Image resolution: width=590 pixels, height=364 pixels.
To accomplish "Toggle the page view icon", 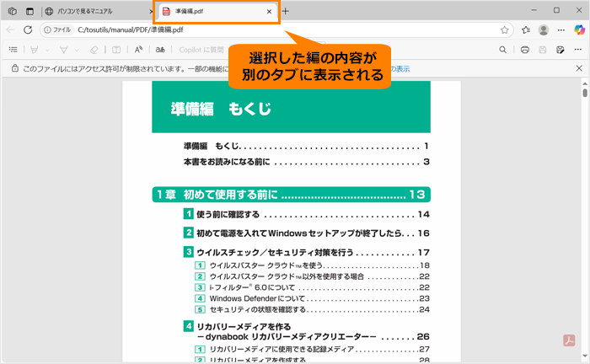I will tap(116, 50).
